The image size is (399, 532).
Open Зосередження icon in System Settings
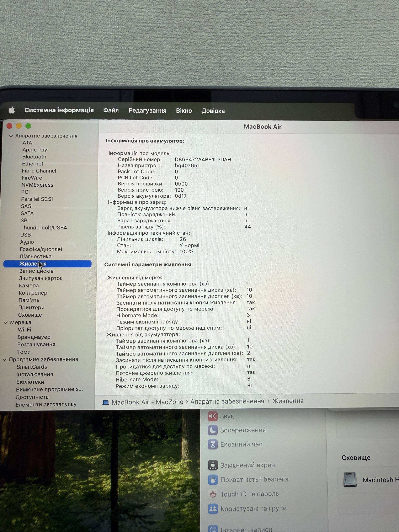click(213, 430)
